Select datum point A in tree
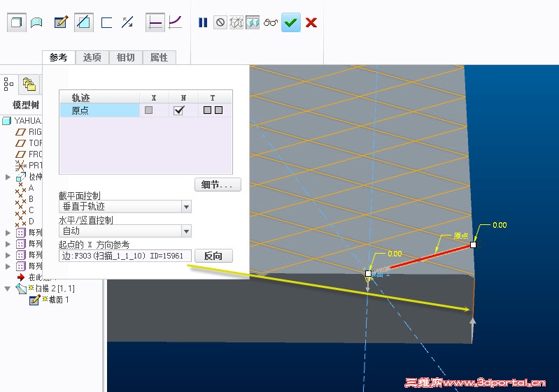 (25, 188)
